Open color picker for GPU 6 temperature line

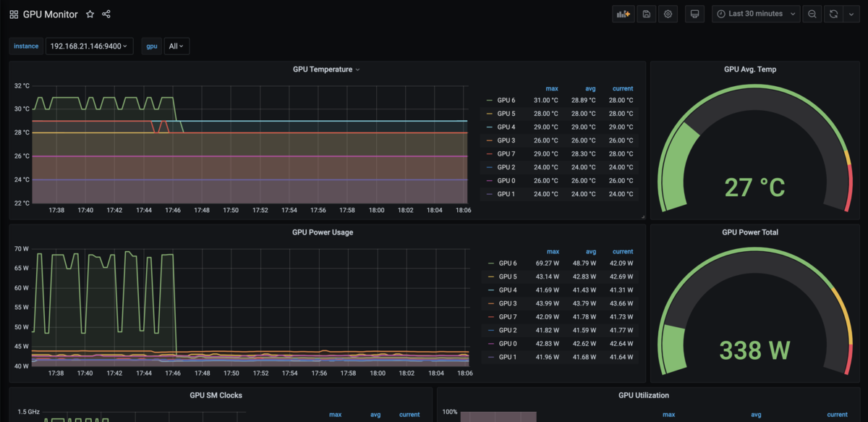pyautogui.click(x=490, y=101)
